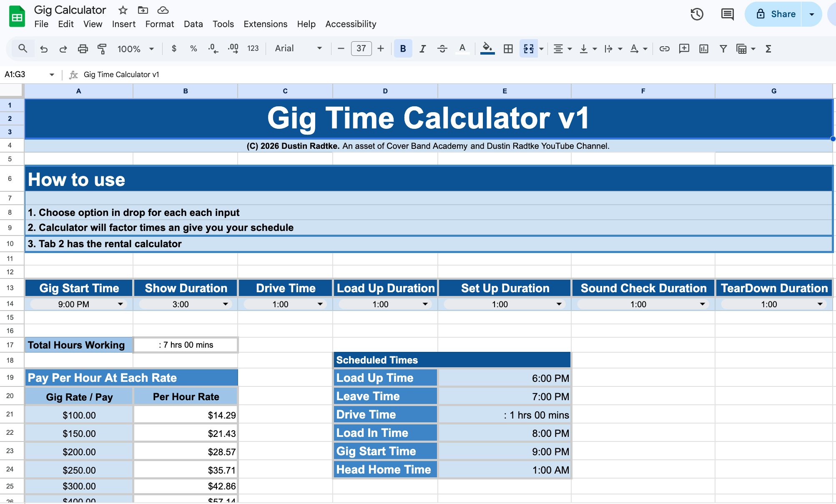Decrease the font size
Viewport: 836px width, 504px height.
click(x=341, y=49)
